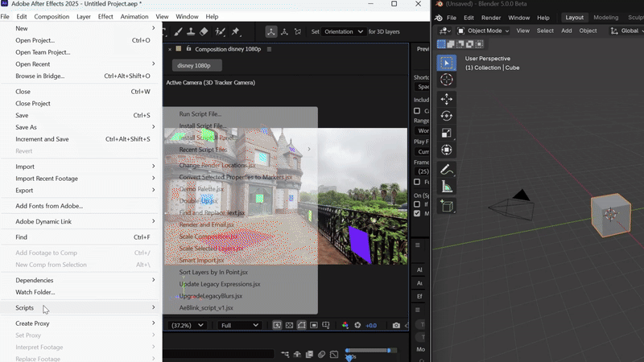The height and width of the screenshot is (362, 644).
Task: Select the Puppet Pin tool
Action: coord(235,31)
